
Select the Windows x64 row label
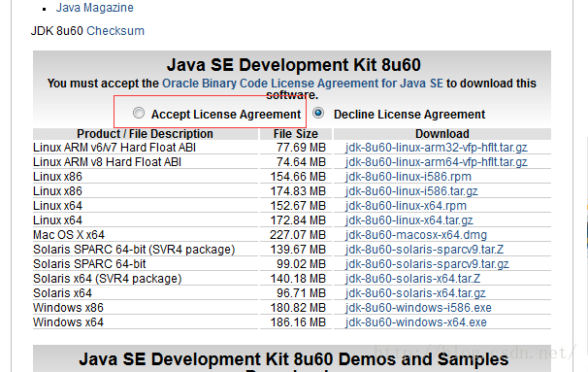click(x=68, y=322)
